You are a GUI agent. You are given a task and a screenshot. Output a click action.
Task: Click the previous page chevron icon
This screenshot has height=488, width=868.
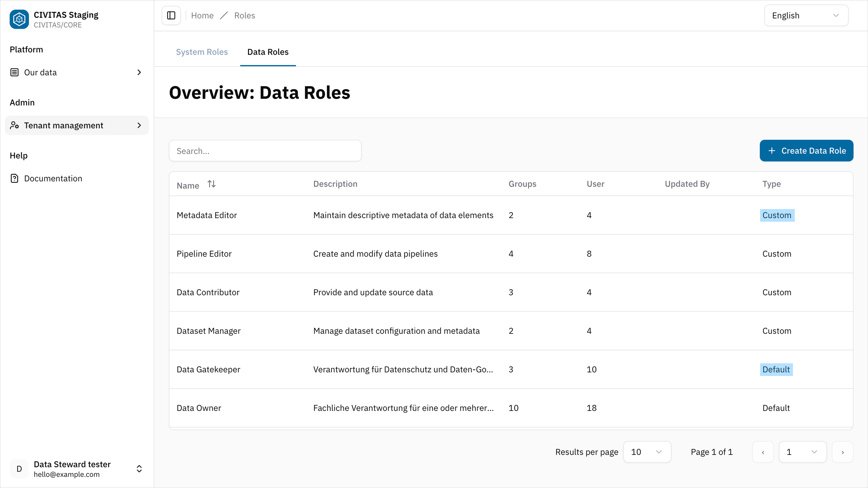(763, 452)
